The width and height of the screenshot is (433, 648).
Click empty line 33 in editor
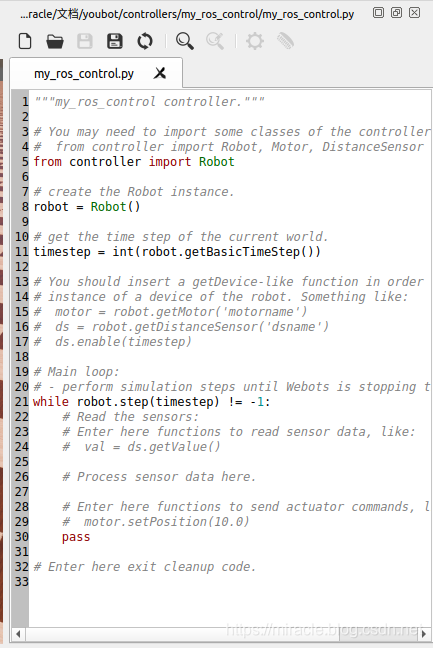point(230,582)
